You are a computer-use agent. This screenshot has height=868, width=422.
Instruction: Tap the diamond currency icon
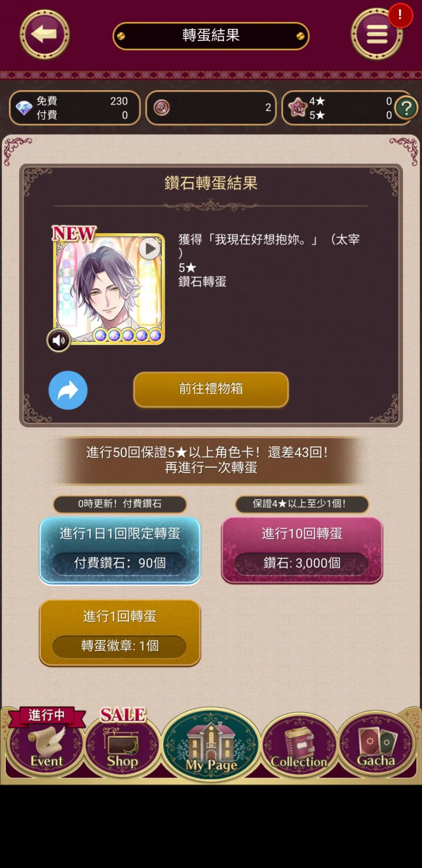pyautogui.click(x=24, y=108)
